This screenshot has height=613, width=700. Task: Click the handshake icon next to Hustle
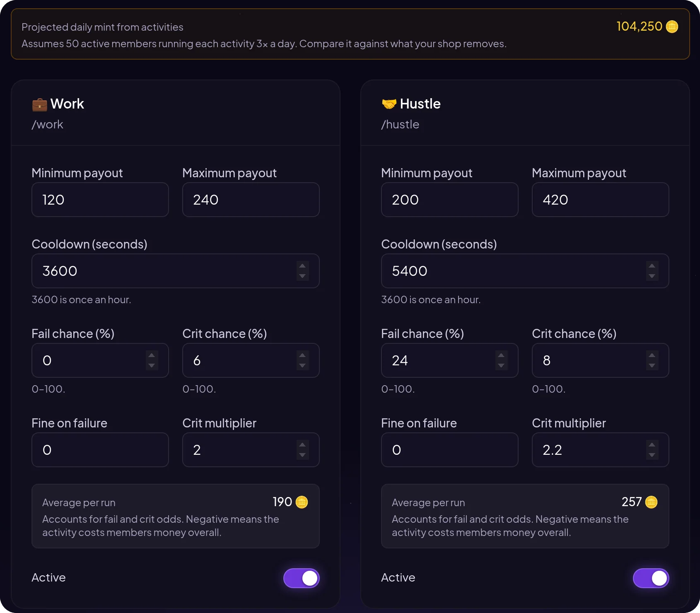coord(389,104)
